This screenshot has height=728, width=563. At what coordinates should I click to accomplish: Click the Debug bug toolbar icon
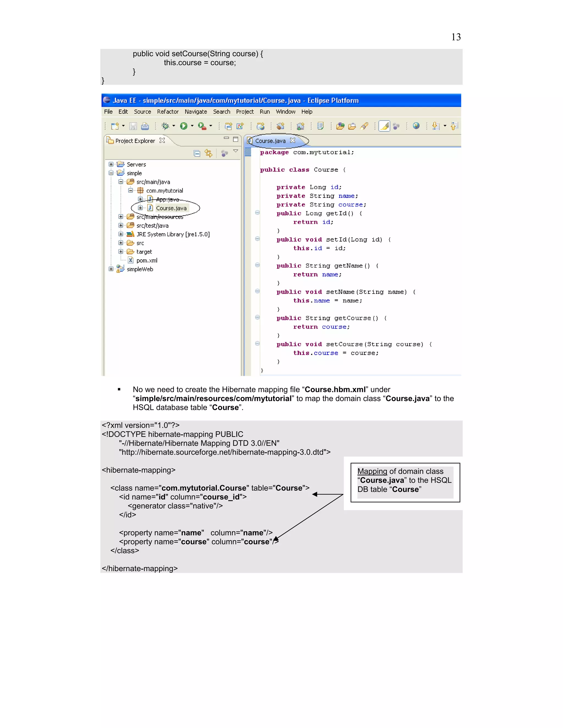click(165, 126)
